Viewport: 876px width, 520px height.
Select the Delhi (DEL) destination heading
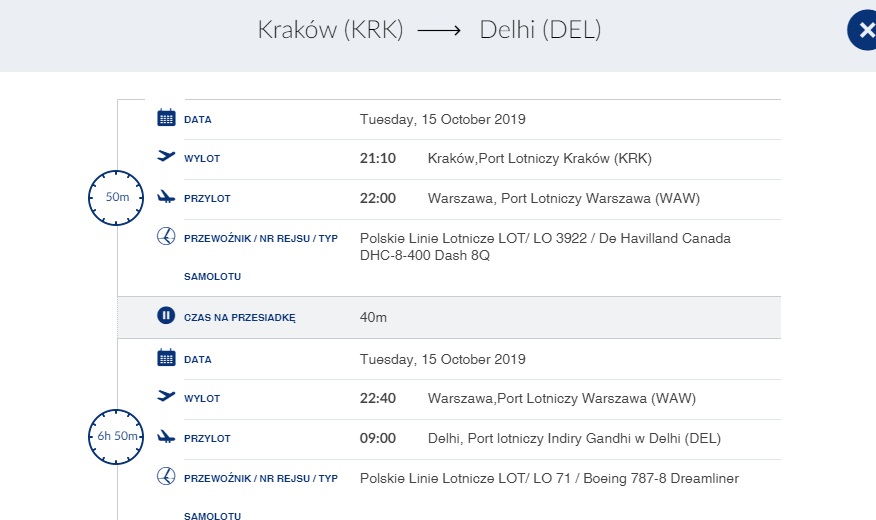(540, 30)
